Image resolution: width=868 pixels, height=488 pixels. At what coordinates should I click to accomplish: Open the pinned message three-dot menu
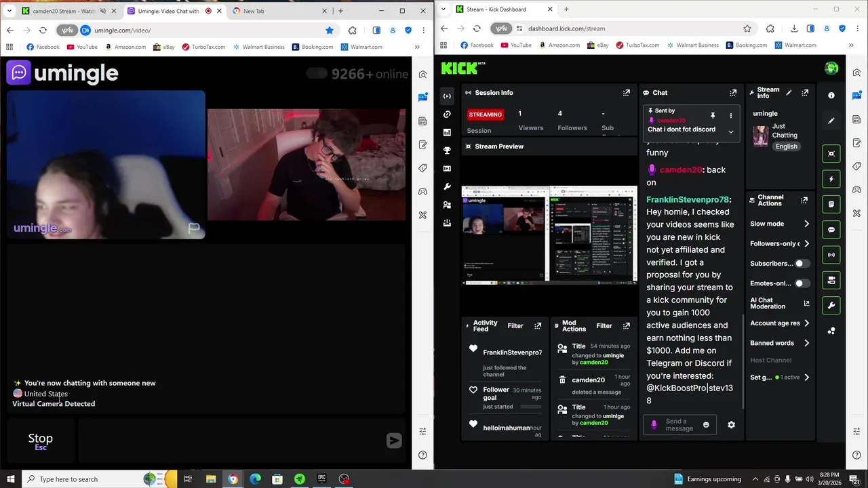pos(730,116)
